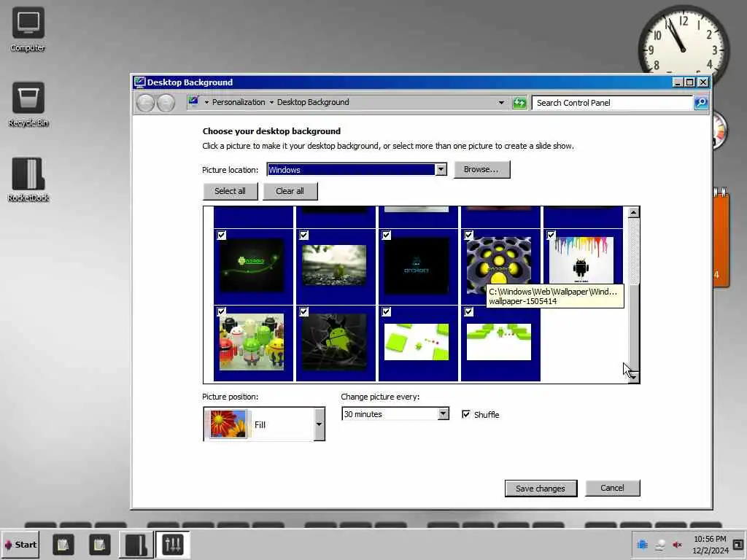Image resolution: width=747 pixels, height=560 pixels.
Task: Select the large green cubes thumbnail
Action: click(417, 342)
